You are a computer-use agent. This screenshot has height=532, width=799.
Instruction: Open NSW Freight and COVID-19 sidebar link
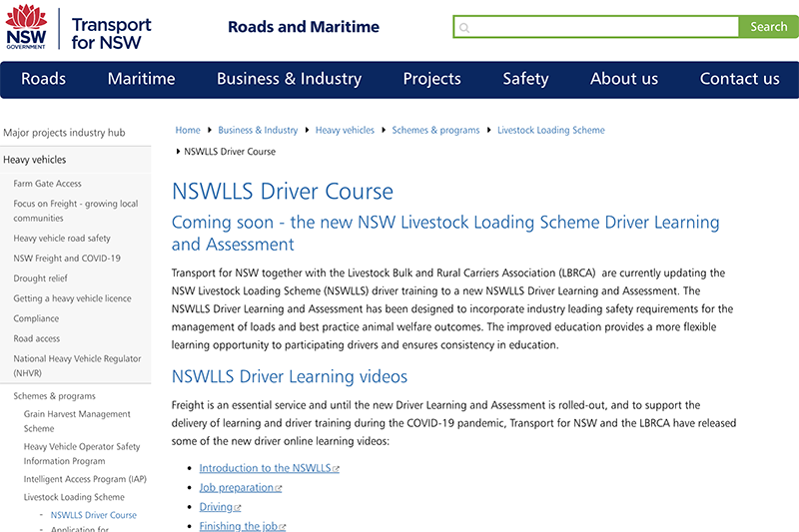(67, 259)
